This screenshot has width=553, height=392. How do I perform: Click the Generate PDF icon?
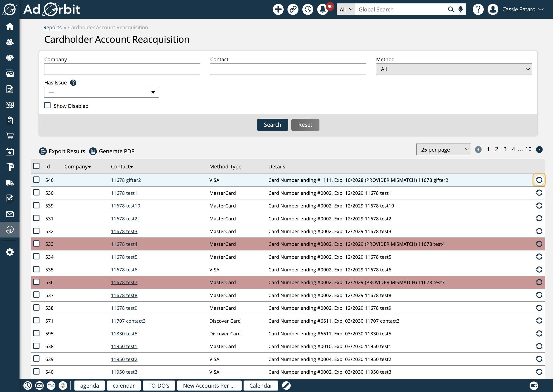[x=93, y=151]
